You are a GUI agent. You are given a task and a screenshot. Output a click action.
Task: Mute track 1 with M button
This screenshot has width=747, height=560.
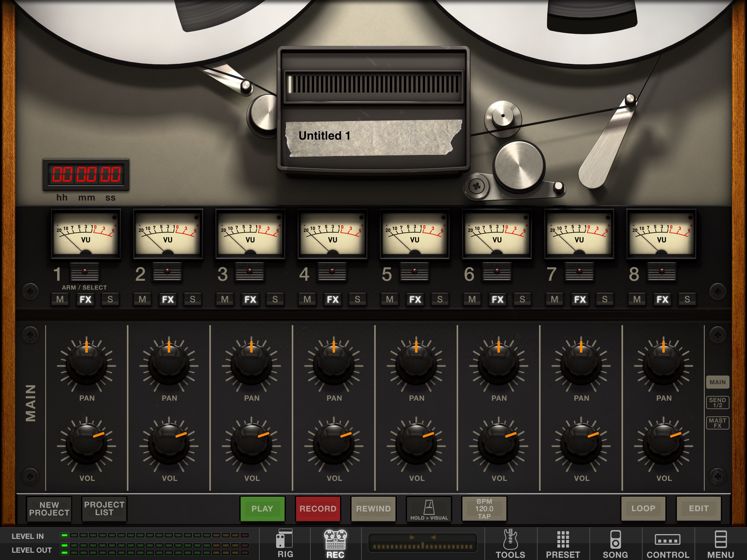tap(60, 299)
